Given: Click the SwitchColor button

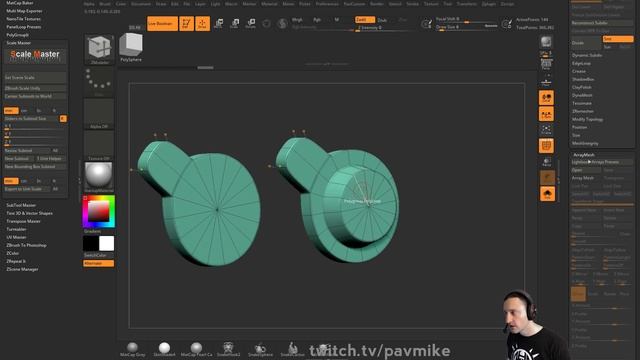Looking at the screenshot, I should coord(98,255).
